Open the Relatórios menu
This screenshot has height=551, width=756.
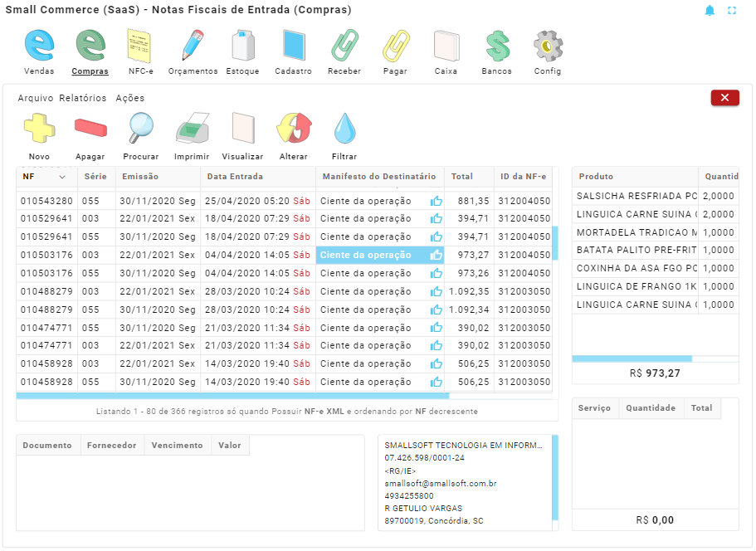coord(83,98)
